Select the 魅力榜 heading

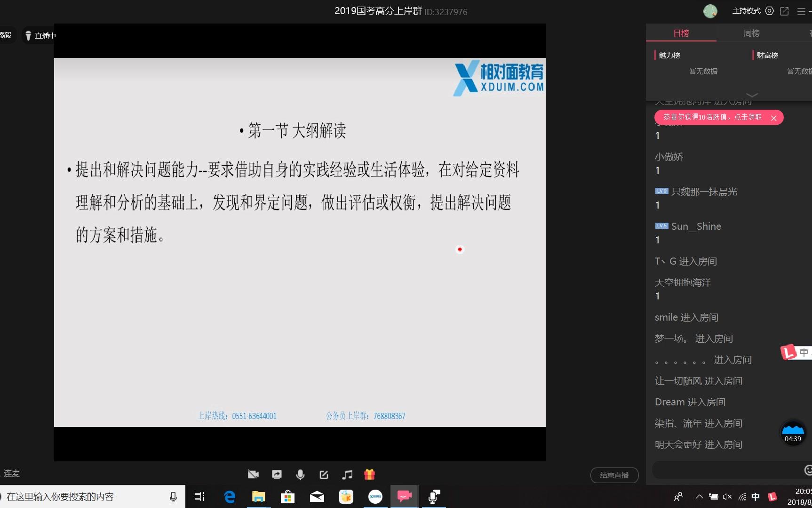point(669,56)
